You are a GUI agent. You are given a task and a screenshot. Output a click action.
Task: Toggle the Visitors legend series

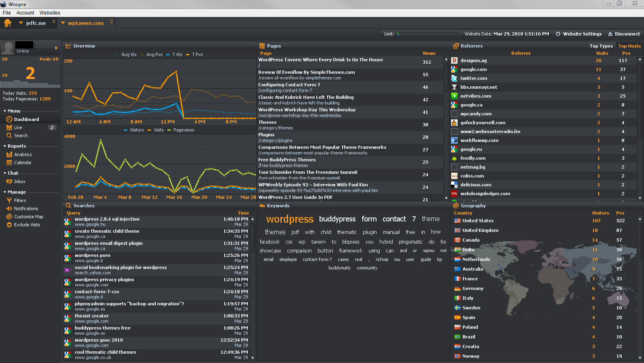coord(134,130)
